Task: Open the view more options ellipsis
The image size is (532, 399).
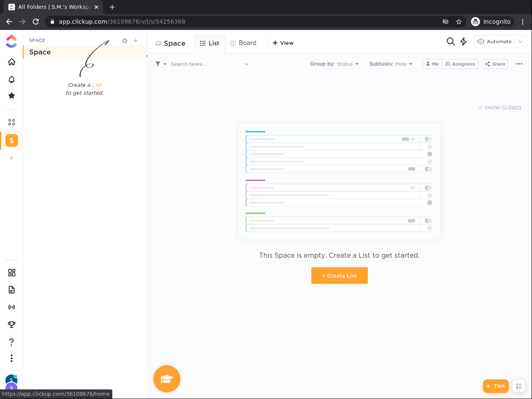Action: [519, 64]
